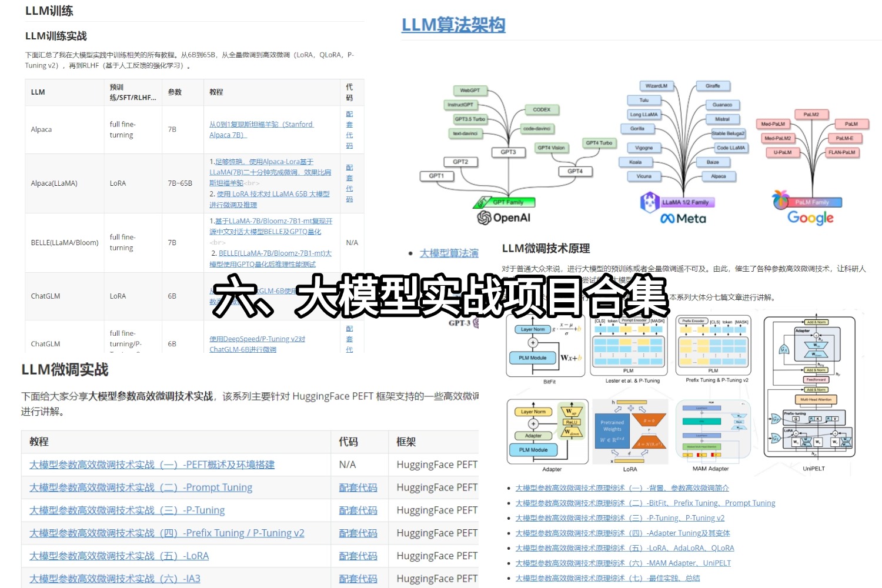Screen dimensions: 882x588
Task: Open the IA3 fine-tuning tutorial link
Action: point(115,578)
